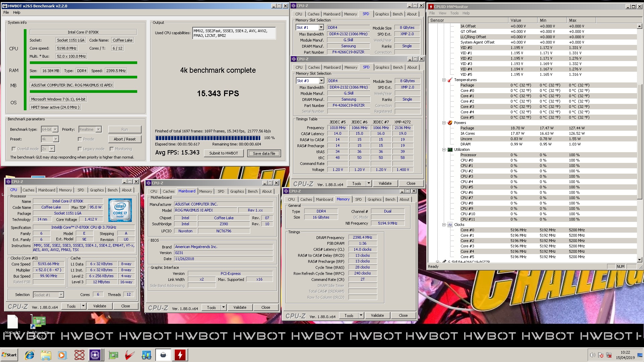Click the Intel Core i7 logo in CPU-Z
This screenshot has width=644, height=362.
[120, 210]
